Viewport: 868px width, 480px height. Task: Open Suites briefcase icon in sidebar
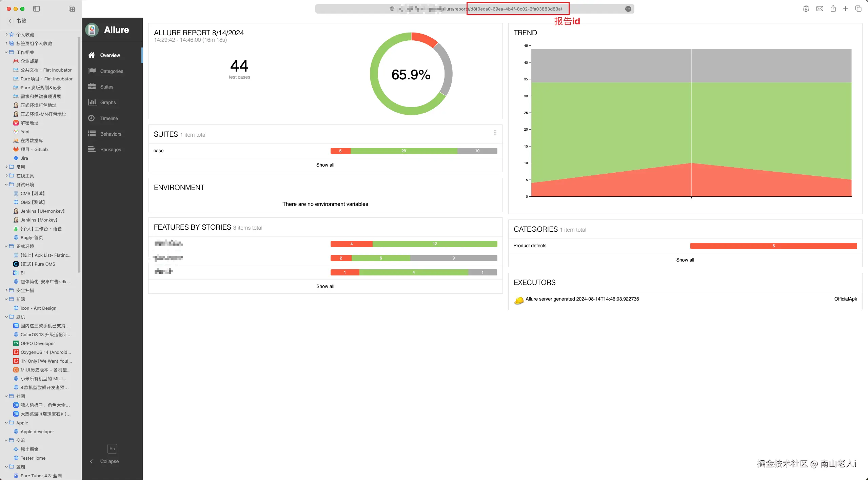(x=92, y=87)
